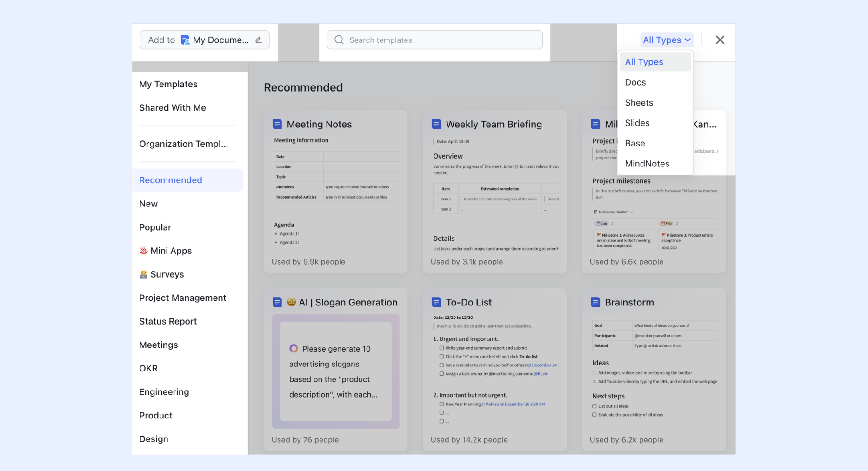Click the edit pencil icon beside My Documents
The image size is (868, 471).
(x=259, y=40)
